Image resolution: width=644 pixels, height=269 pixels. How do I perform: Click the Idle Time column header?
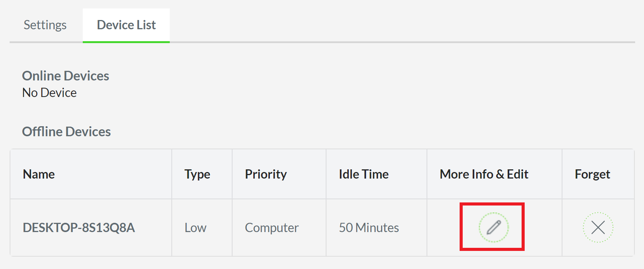coord(364,174)
